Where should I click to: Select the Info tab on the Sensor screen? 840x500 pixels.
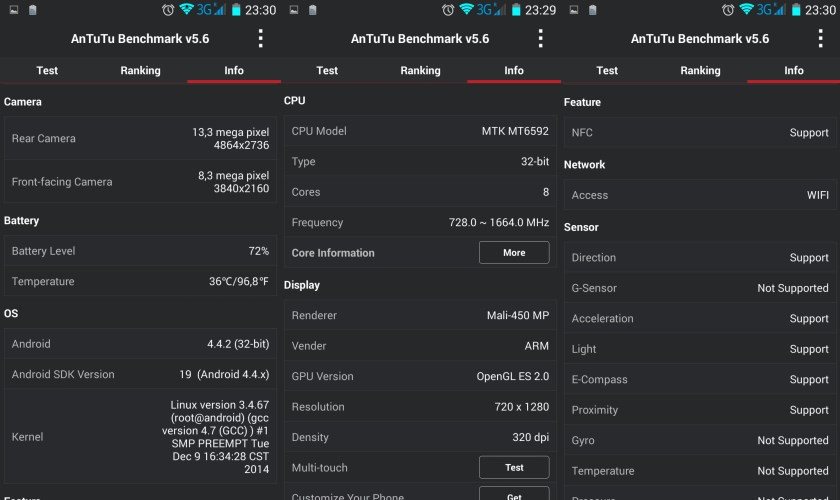pyautogui.click(x=793, y=71)
